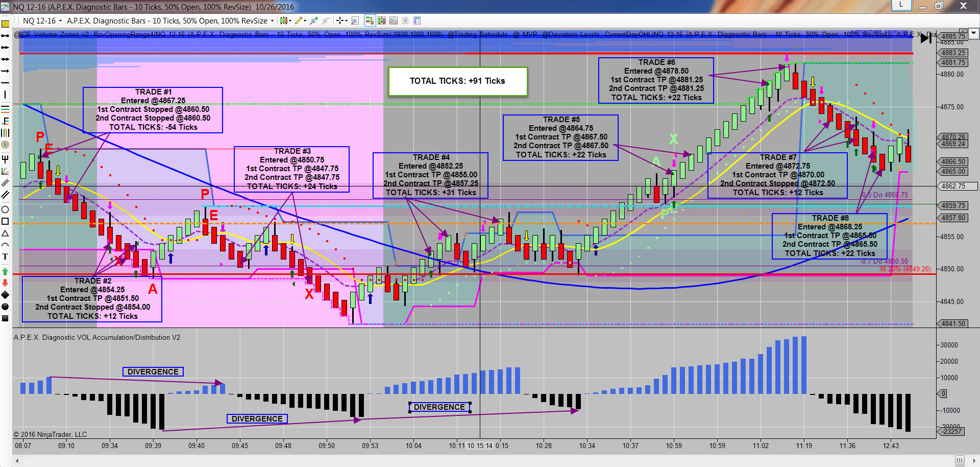Toggle the Data Box toolbar button
The width and height of the screenshot is (980, 467).
tap(381, 20)
